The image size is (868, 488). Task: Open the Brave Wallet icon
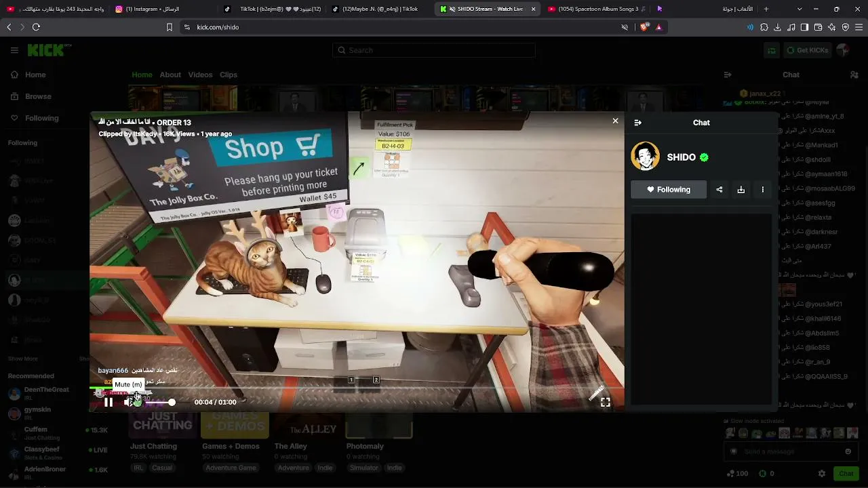pyautogui.click(x=818, y=27)
